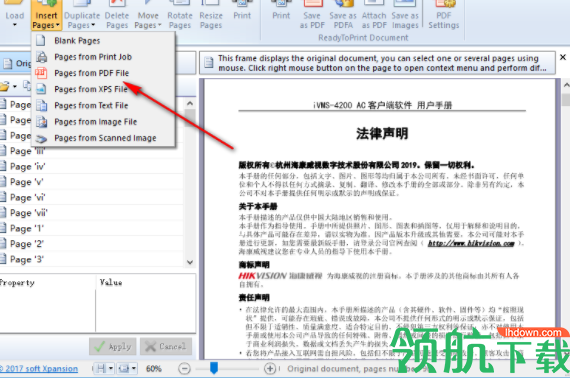The height and width of the screenshot is (380, 570).
Task: Click the zoom out minus button
Action: coord(184,368)
